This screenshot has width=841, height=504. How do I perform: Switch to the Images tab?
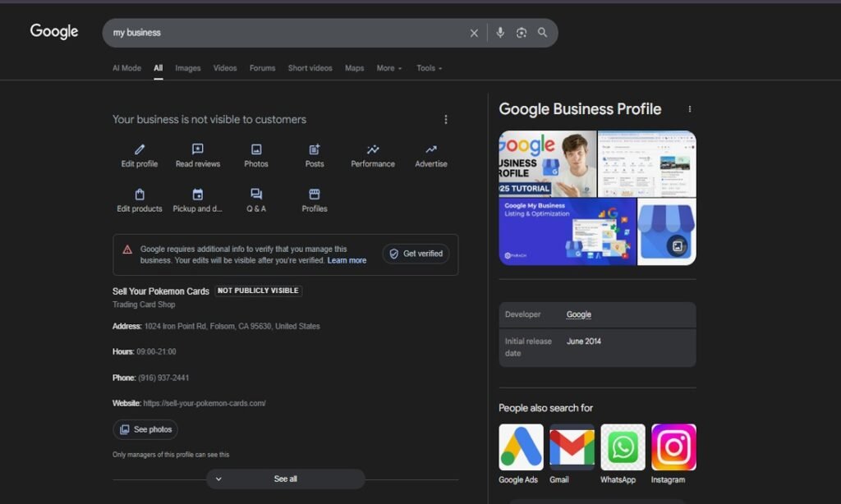(x=187, y=68)
